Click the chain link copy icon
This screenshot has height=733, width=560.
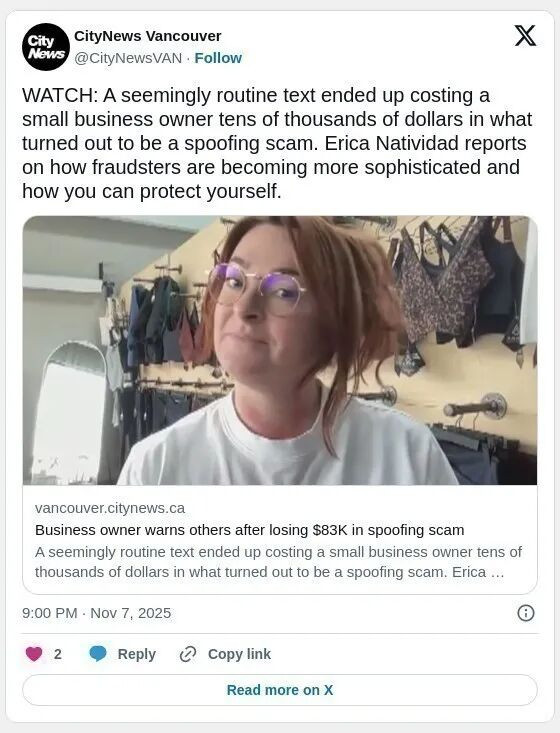(187, 654)
